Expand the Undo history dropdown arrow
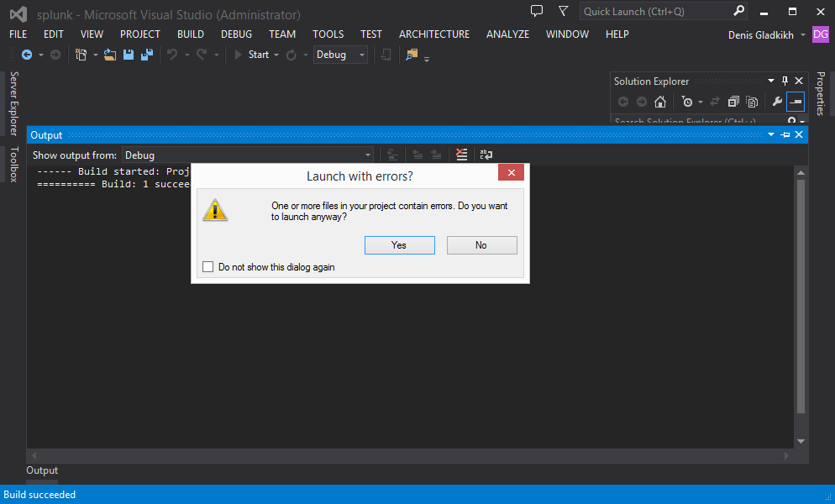Image resolution: width=835 pixels, height=504 pixels. tap(187, 55)
